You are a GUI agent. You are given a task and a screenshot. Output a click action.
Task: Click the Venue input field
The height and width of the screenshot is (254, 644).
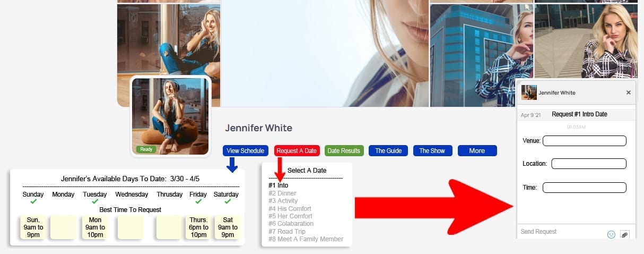[585, 141]
